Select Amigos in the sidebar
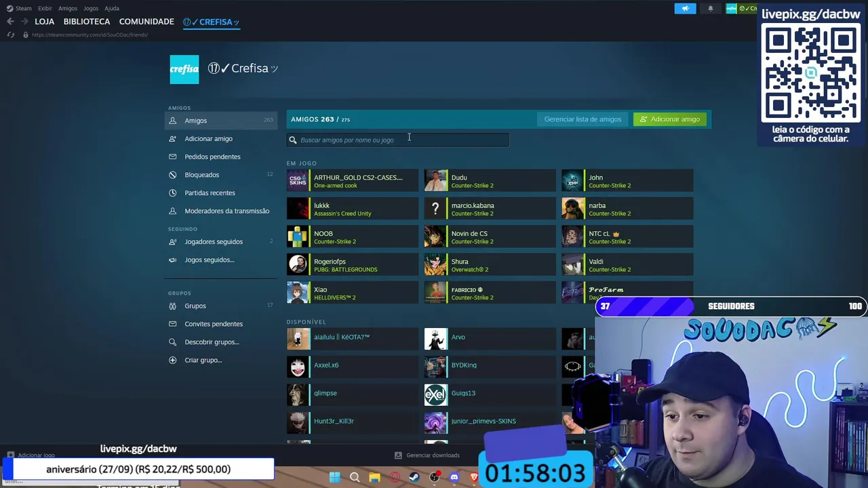The width and height of the screenshot is (868, 488). click(x=220, y=121)
